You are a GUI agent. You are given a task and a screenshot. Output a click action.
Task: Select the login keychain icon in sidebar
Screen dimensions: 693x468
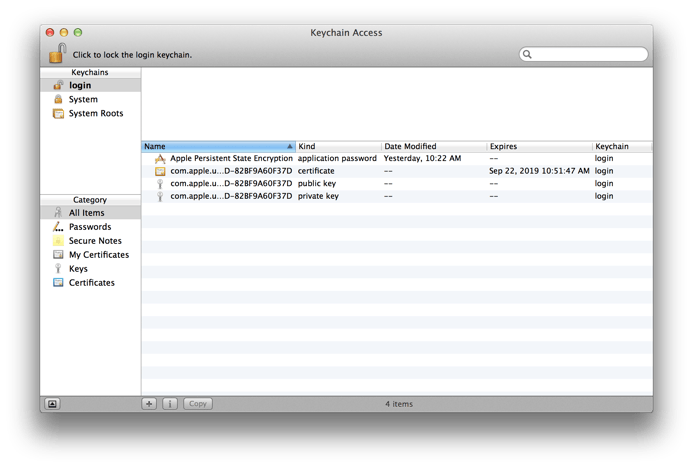pyautogui.click(x=58, y=85)
